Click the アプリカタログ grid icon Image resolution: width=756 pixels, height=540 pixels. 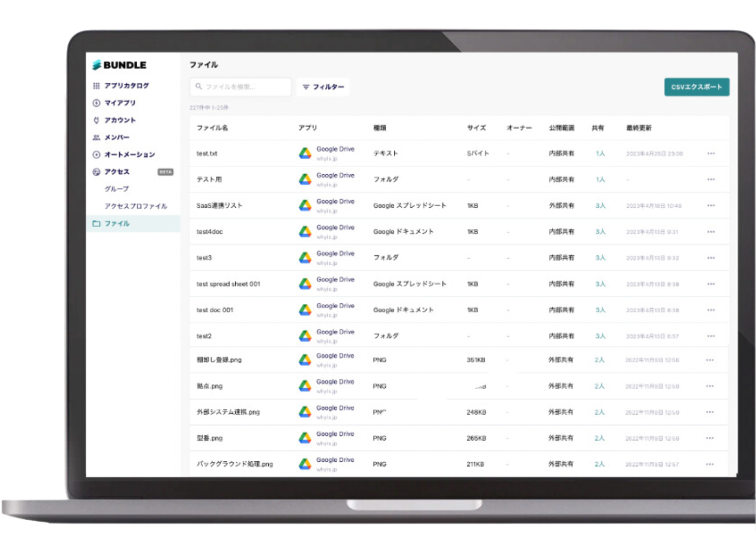pyautogui.click(x=97, y=86)
